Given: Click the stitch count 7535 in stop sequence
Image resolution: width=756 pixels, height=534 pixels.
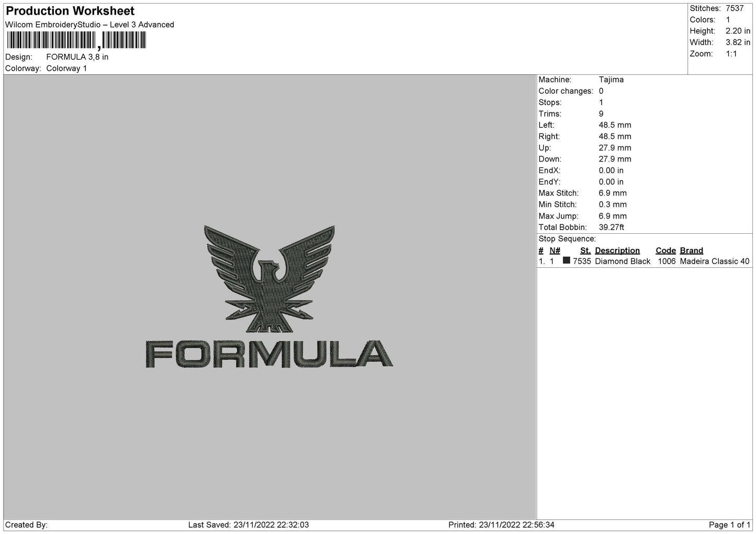Looking at the screenshot, I should pos(582,262).
